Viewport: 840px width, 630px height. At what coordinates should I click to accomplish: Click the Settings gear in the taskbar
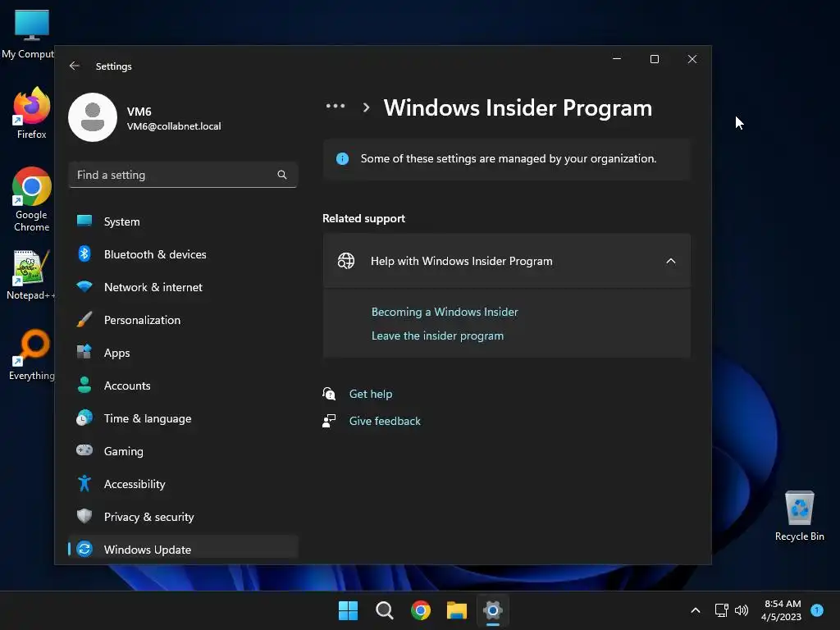point(493,610)
